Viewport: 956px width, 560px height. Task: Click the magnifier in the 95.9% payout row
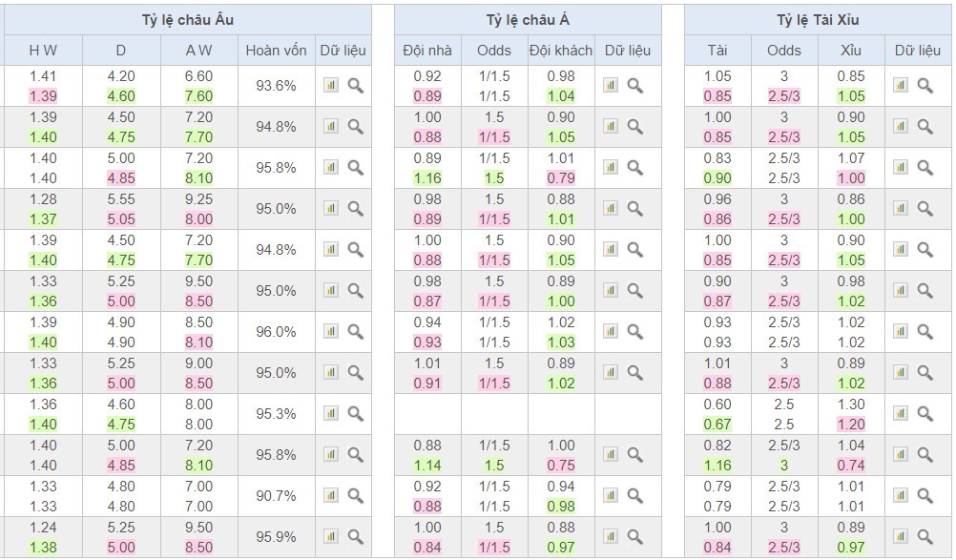[x=355, y=537]
